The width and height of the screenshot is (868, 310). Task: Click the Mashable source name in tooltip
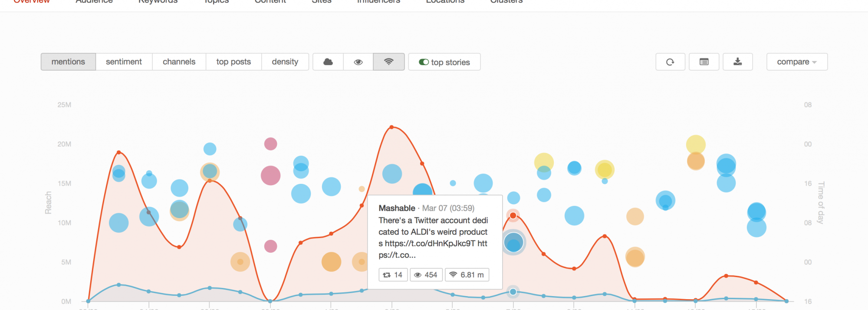pyautogui.click(x=397, y=208)
